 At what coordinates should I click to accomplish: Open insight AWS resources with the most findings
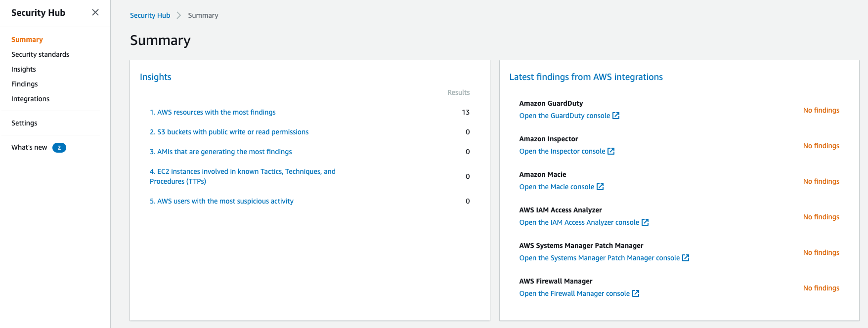click(x=213, y=112)
